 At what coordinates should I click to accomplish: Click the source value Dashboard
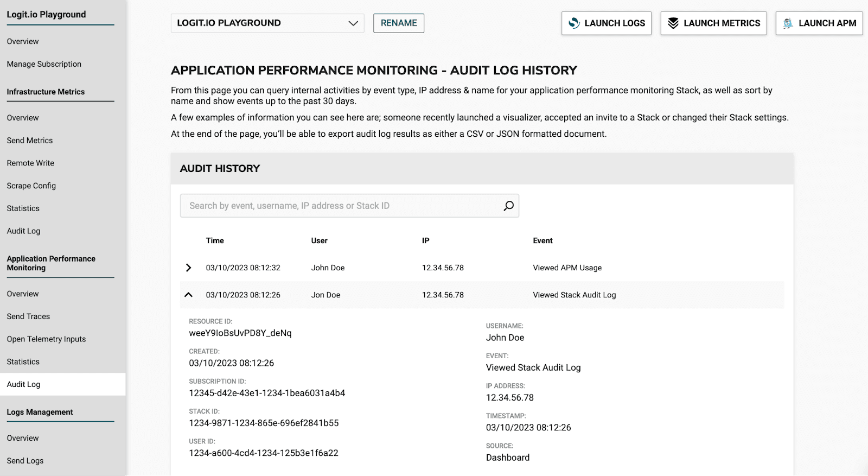(508, 458)
